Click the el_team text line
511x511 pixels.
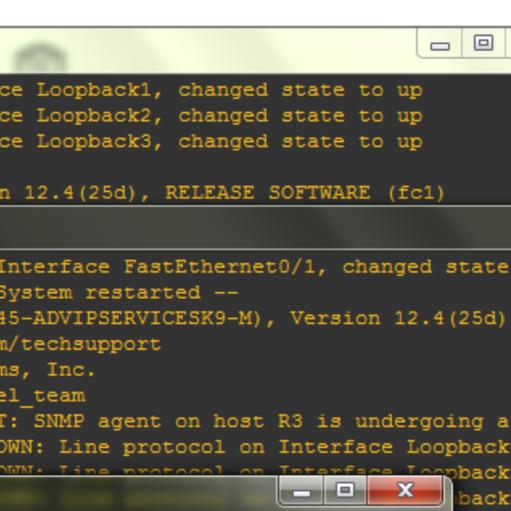point(43,396)
